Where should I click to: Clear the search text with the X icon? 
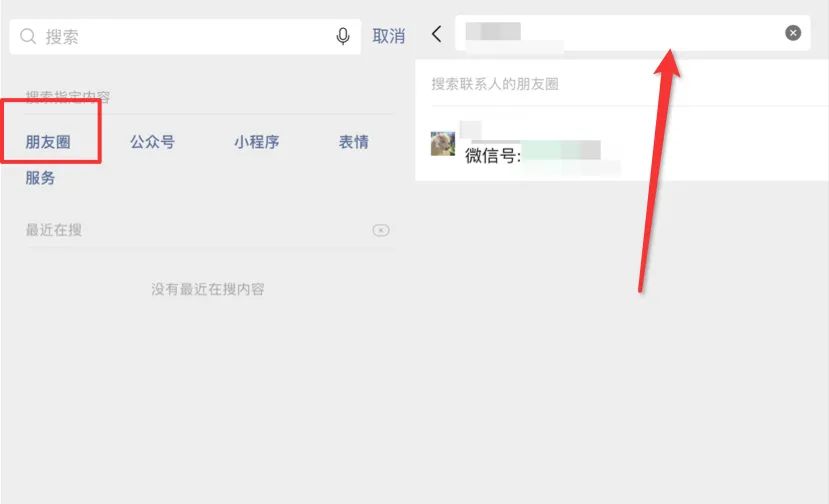coord(793,33)
